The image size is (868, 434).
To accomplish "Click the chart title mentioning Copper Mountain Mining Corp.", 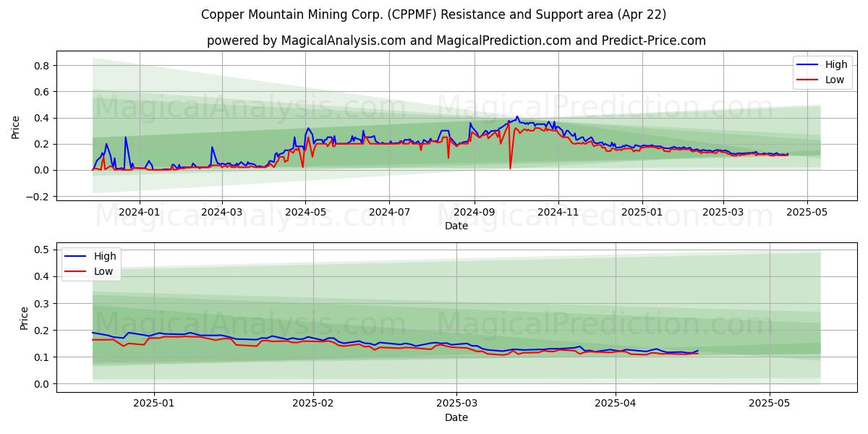I will pos(434,14).
